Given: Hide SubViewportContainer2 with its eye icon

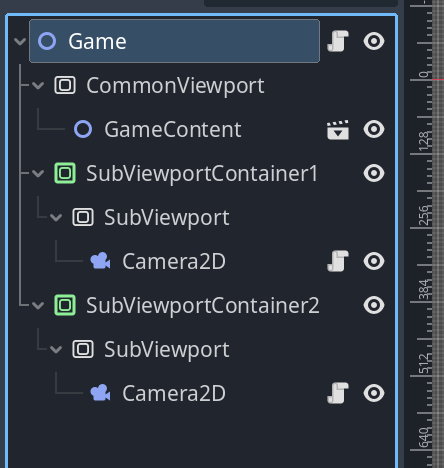Looking at the screenshot, I should coord(374,305).
